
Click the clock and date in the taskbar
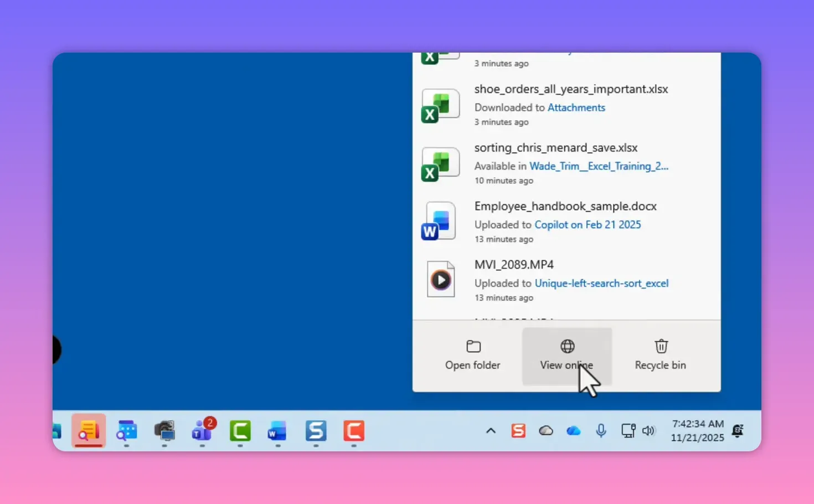point(697,430)
